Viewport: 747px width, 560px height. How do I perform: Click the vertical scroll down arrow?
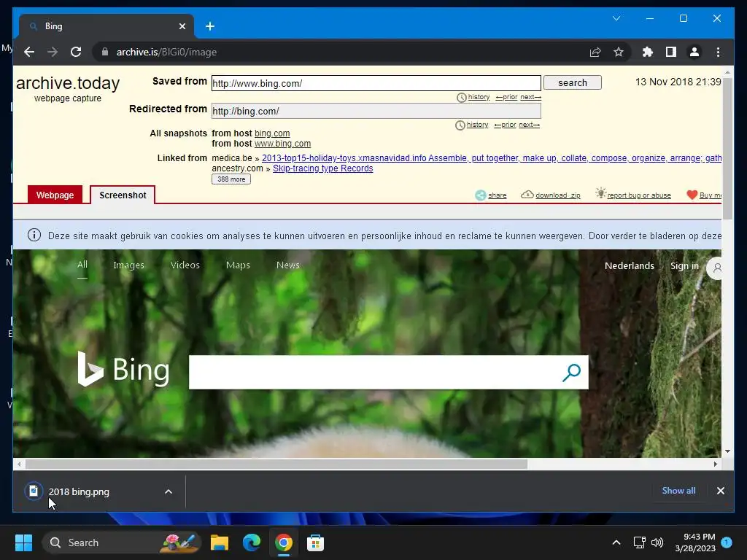coord(727,451)
